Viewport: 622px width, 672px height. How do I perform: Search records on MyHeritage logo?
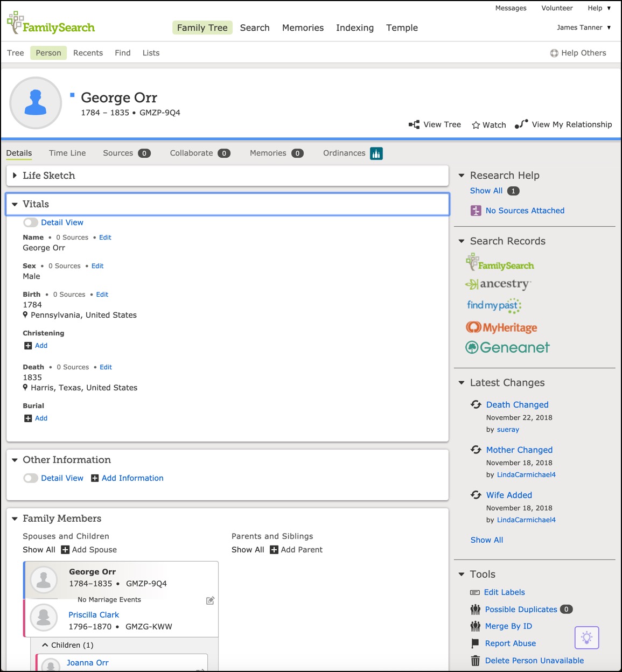coord(501,327)
